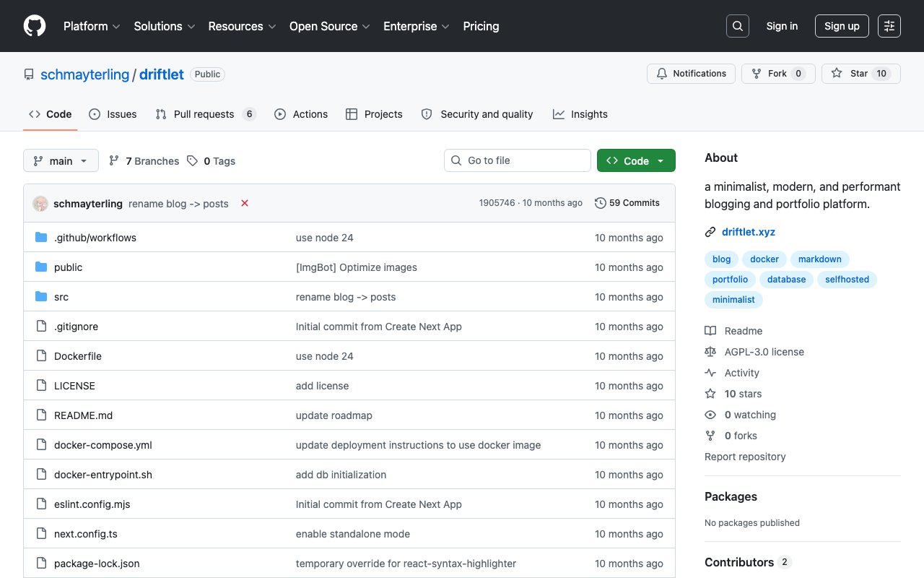Expand the Open Source menu

[330, 26]
